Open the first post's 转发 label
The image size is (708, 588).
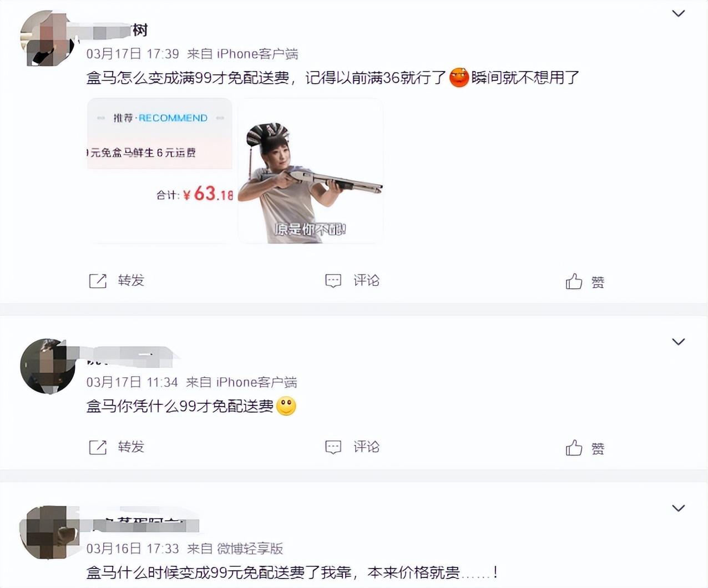click(x=131, y=281)
